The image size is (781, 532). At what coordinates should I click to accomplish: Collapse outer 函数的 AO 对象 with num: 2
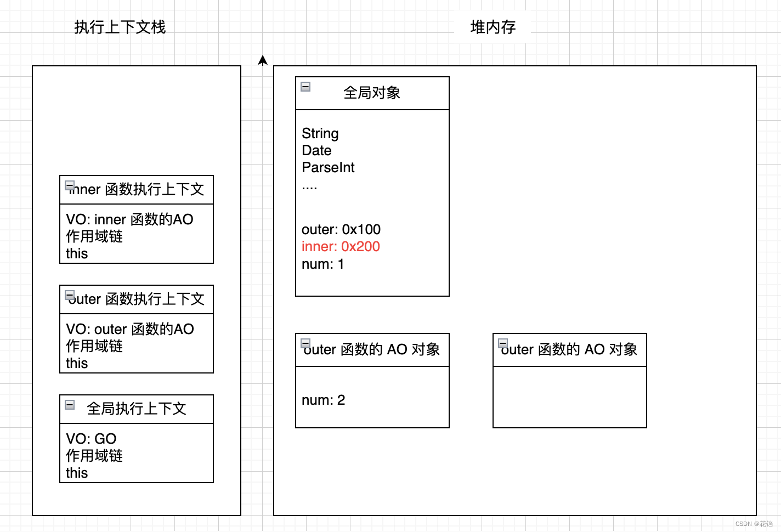coord(305,343)
